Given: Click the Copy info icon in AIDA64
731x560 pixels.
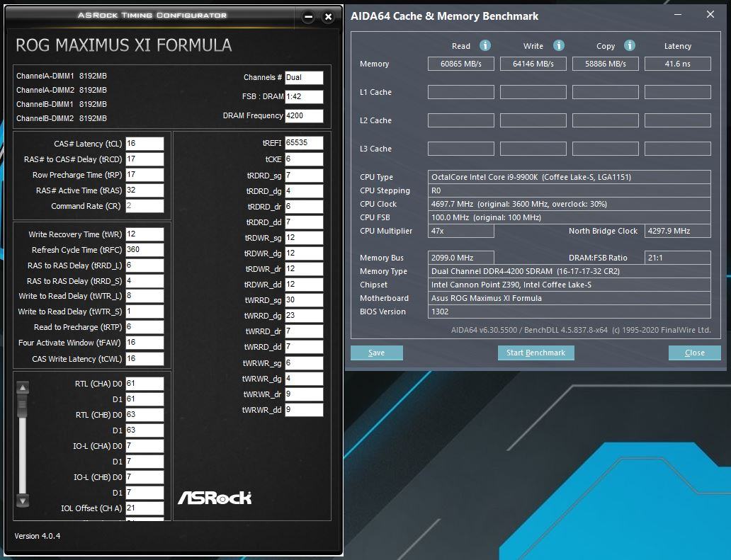Looking at the screenshot, I should point(630,45).
